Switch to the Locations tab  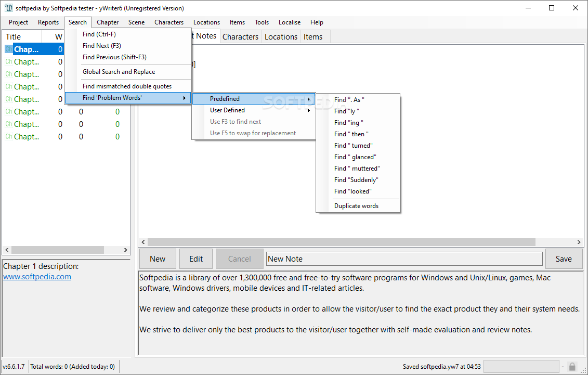[281, 37]
